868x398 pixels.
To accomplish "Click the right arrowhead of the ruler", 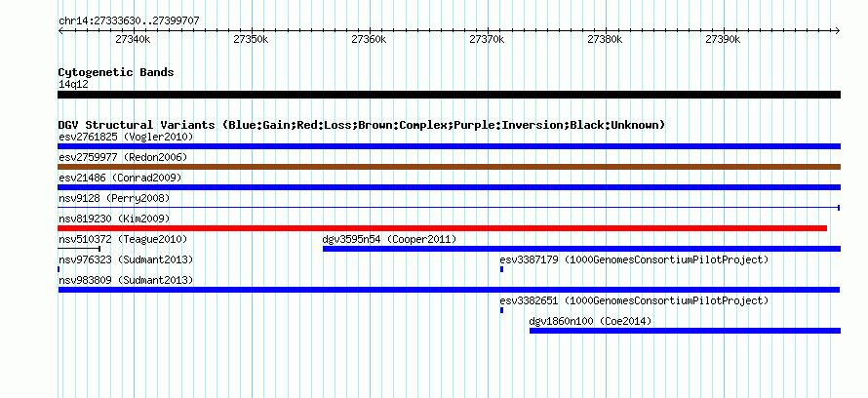I will coord(838,31).
